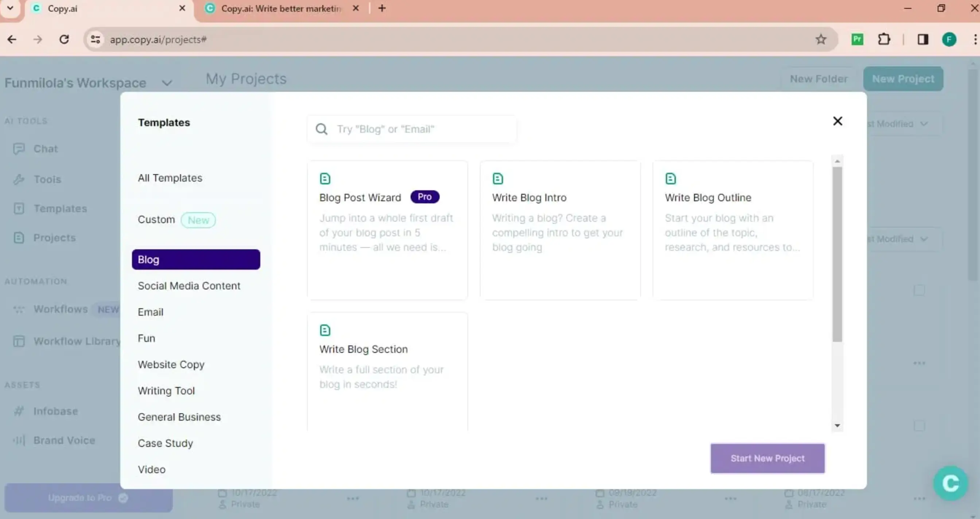Image resolution: width=980 pixels, height=519 pixels.
Task: Click the Chat icon in sidebar
Action: point(19,149)
